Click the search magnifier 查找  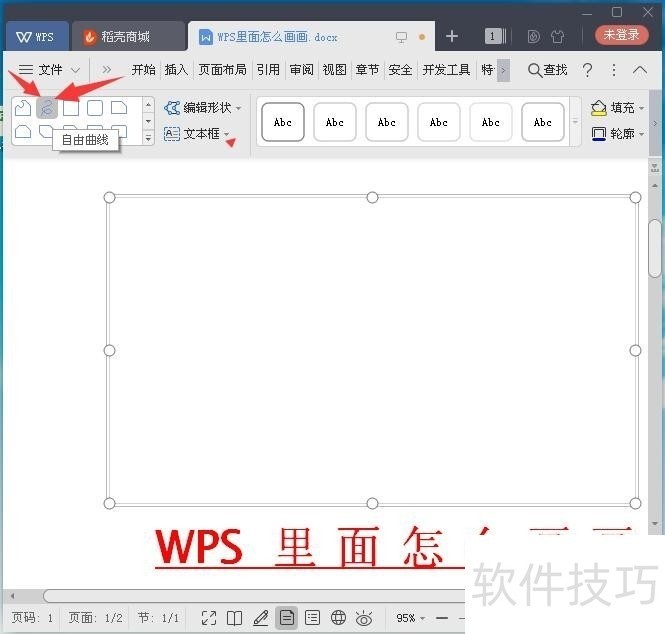tap(547, 70)
